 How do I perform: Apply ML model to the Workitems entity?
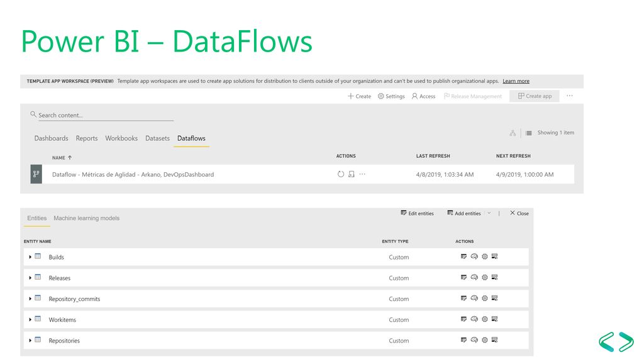(x=474, y=319)
